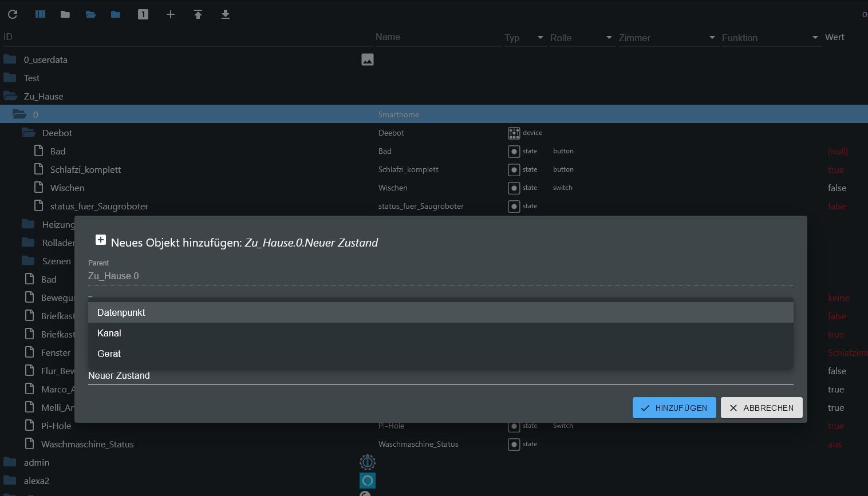The height and width of the screenshot is (496, 868).
Task: Open the column configuration icon
Action: 40,14
